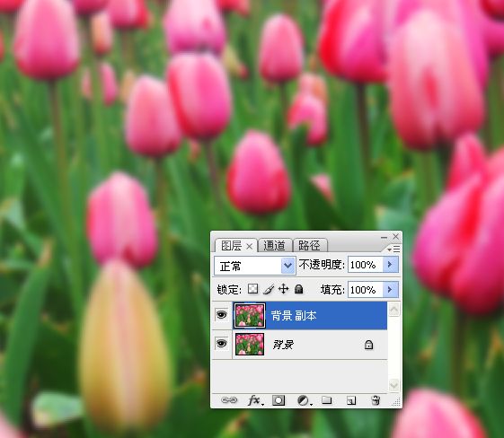The height and width of the screenshot is (438, 504).
Task: Click the 填充 value field
Action: pos(366,289)
